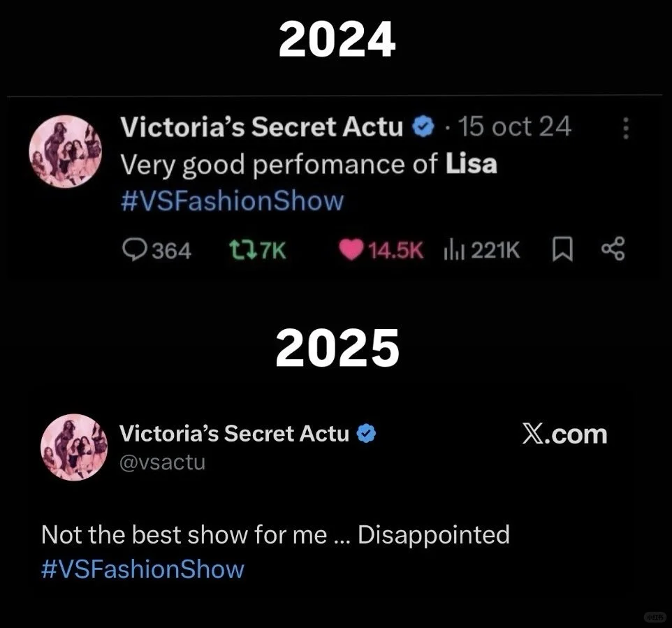Click the @vsactu handle

[162, 462]
